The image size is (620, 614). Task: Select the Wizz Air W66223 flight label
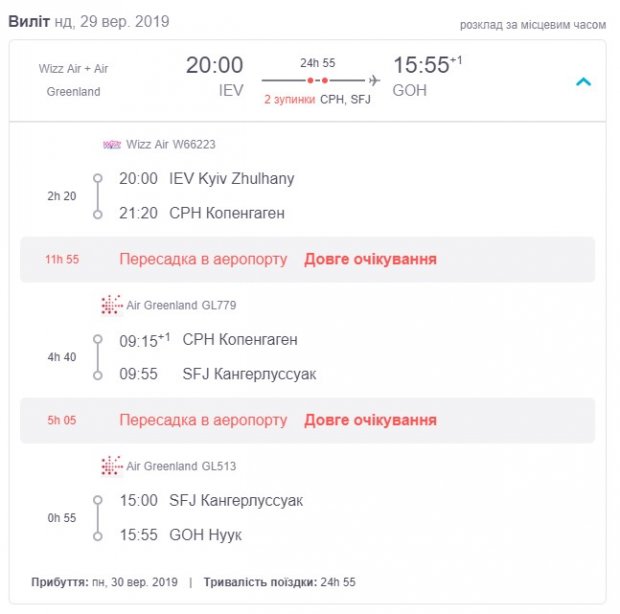pos(171,145)
